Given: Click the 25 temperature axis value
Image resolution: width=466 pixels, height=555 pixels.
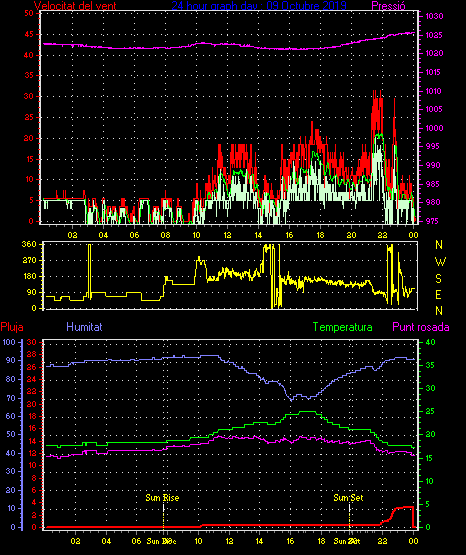Looking at the screenshot, I should coord(430,411).
